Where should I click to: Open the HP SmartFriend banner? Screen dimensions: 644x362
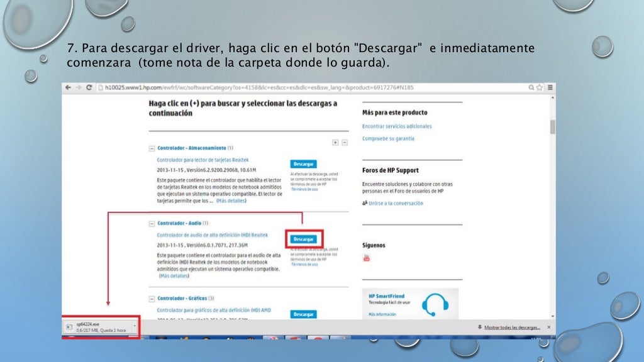click(x=410, y=304)
